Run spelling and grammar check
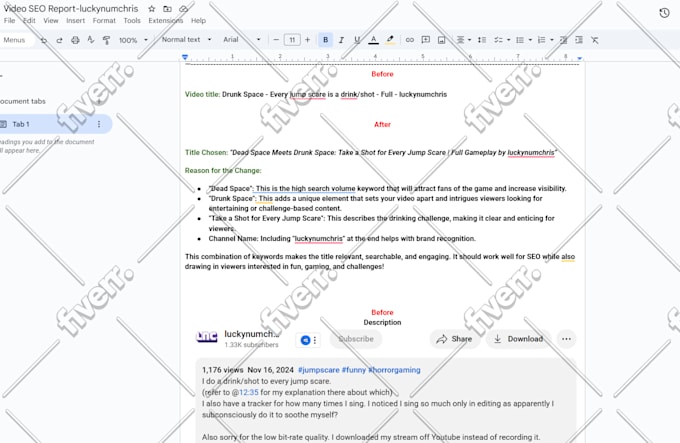 pyautogui.click(x=91, y=40)
